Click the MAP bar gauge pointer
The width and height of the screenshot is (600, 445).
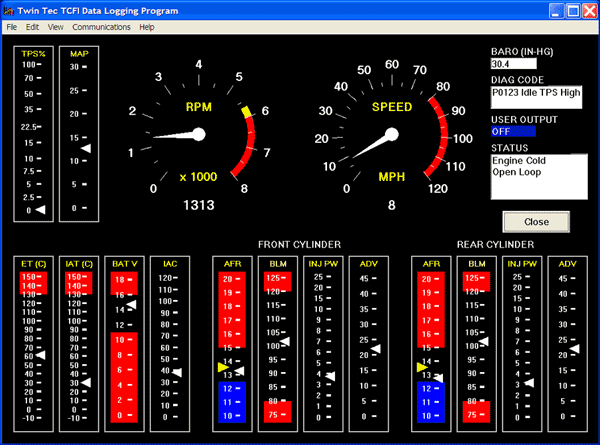(x=85, y=148)
